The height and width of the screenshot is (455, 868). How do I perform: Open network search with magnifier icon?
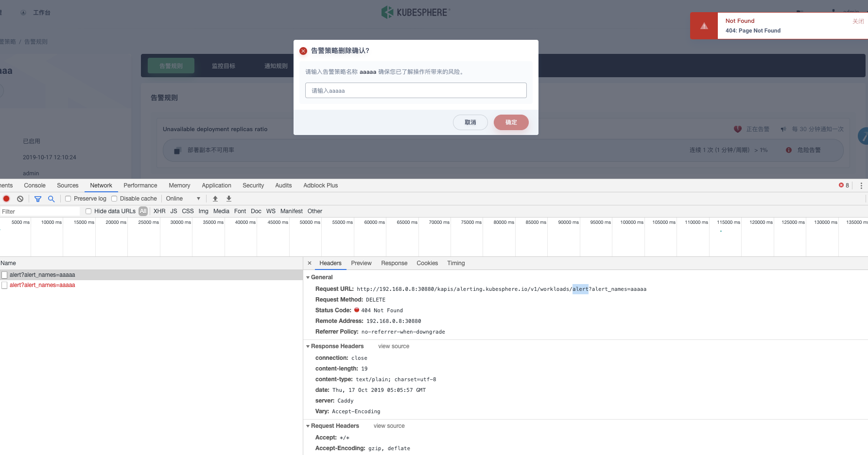coord(51,199)
